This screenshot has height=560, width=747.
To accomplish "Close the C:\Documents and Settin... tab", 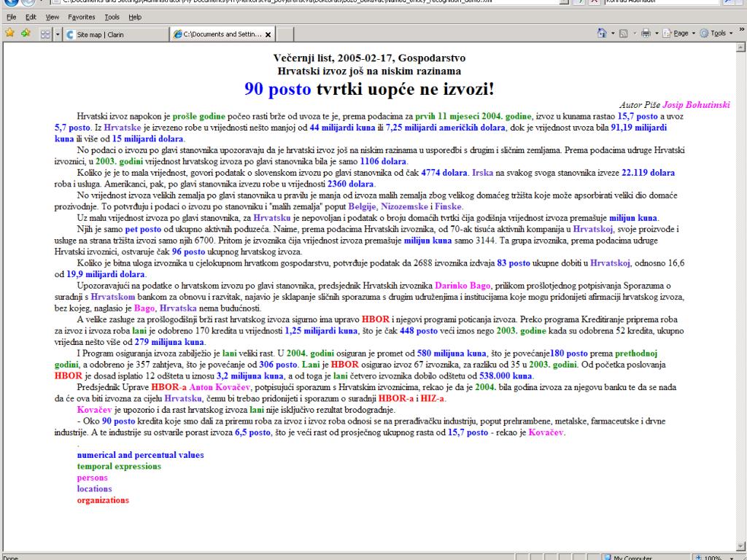I will click(x=268, y=34).
